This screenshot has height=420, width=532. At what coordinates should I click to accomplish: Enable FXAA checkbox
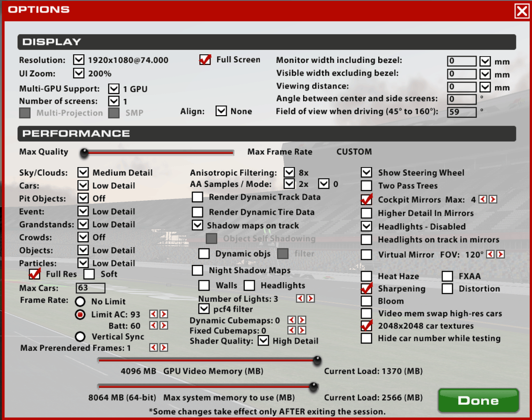tap(447, 276)
